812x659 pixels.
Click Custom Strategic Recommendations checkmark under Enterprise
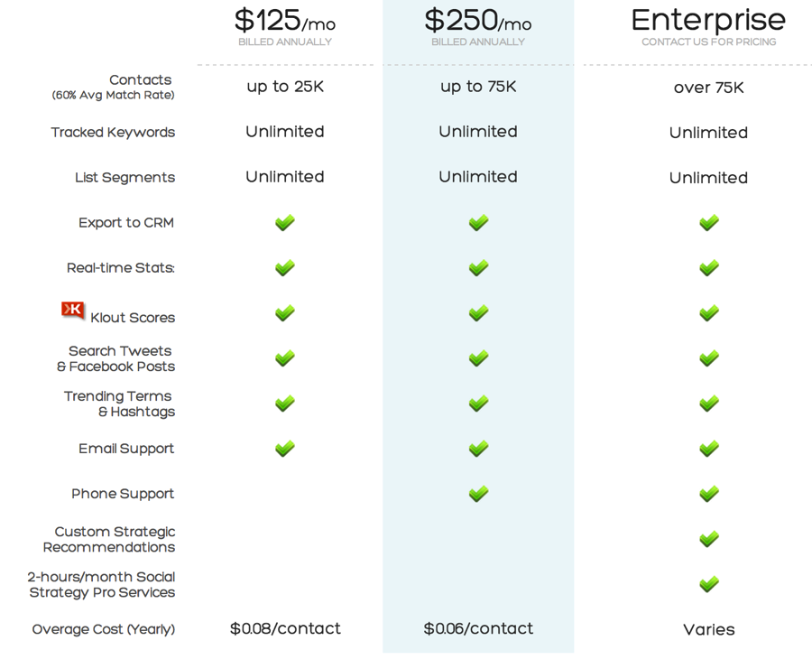click(709, 539)
